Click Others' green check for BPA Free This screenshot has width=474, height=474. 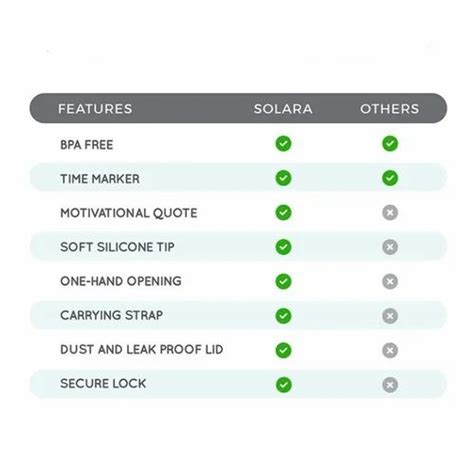[x=390, y=144]
